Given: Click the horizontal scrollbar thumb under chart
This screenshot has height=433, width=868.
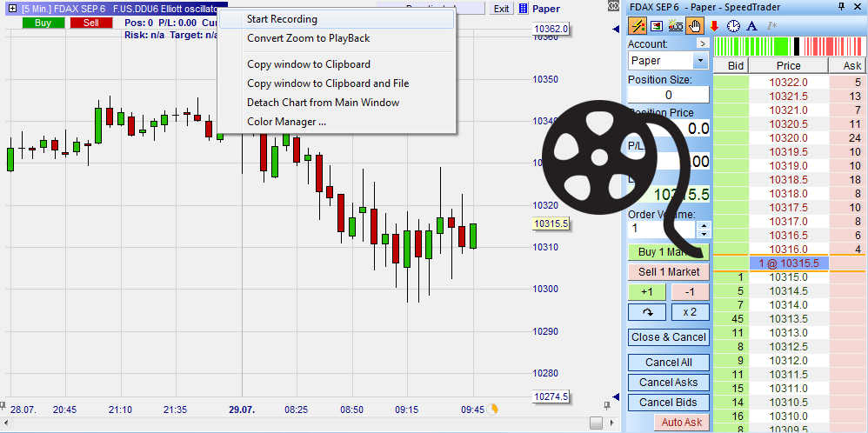Looking at the screenshot, I should 596,423.
